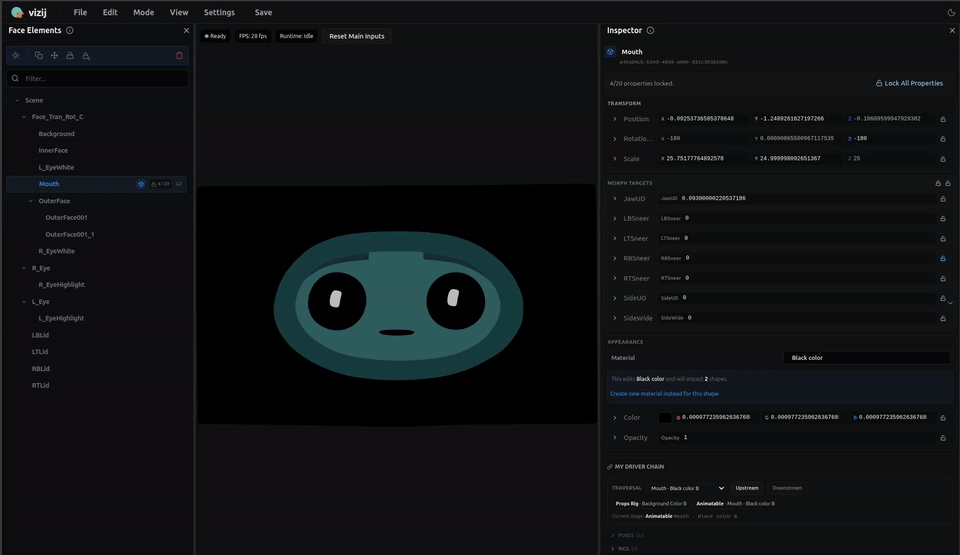Toggle lock on RTSneer morph target
The image size is (960, 555).
943,279
